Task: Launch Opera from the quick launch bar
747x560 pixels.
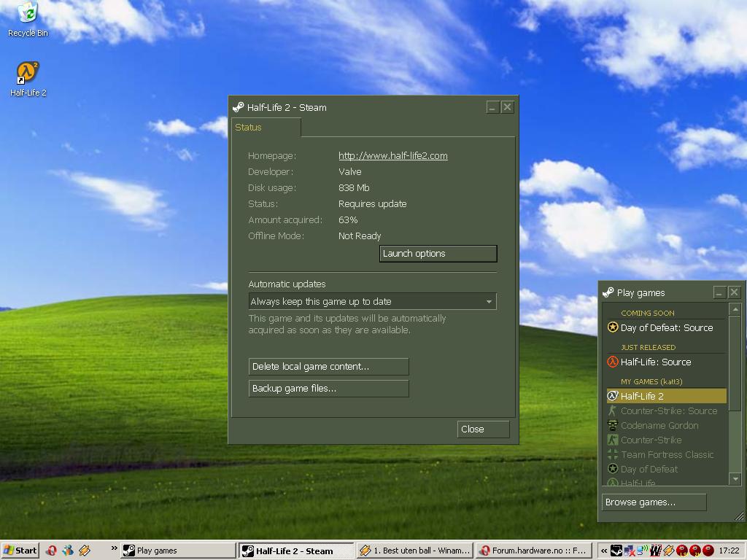Action: [52, 551]
